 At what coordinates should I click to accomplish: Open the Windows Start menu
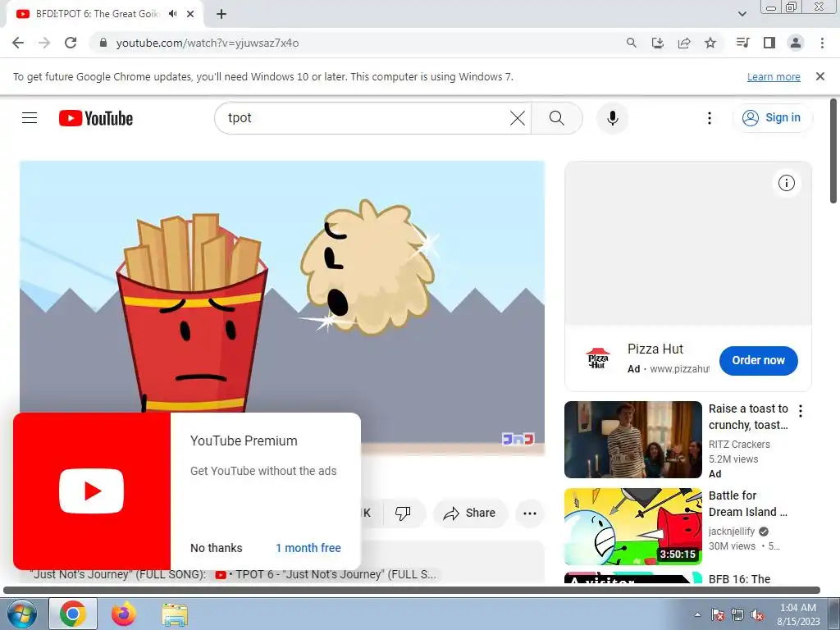pyautogui.click(x=22, y=614)
